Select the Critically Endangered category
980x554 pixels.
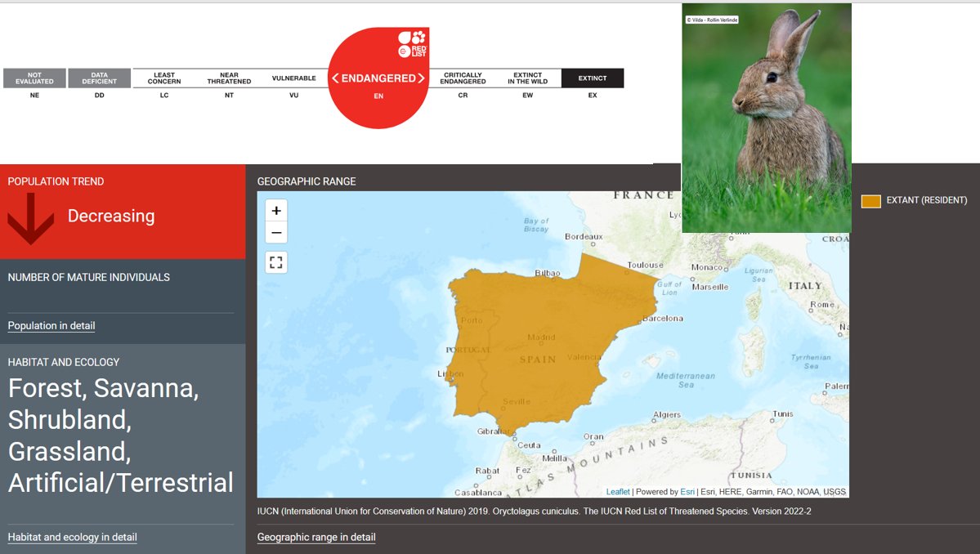coord(463,78)
